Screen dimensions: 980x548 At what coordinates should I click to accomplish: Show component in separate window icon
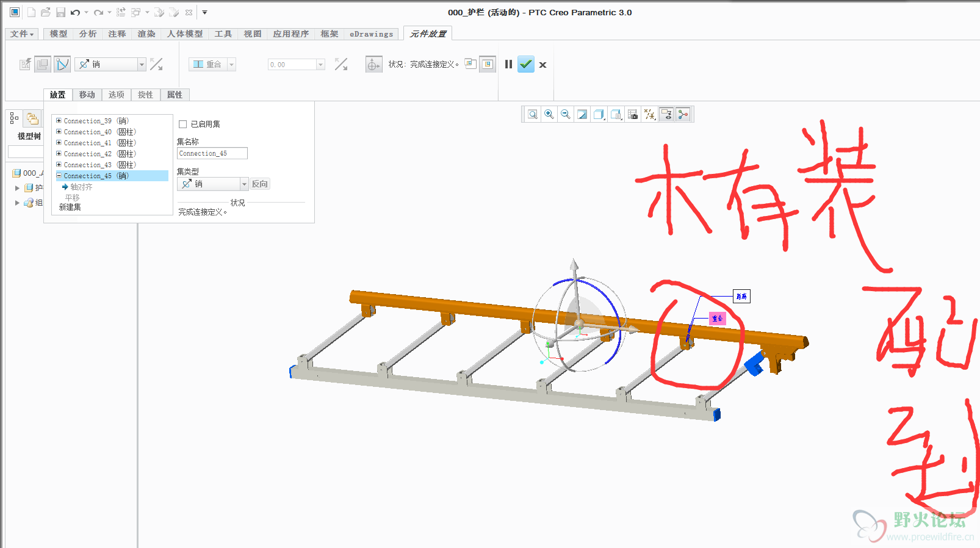pyautogui.click(x=470, y=63)
